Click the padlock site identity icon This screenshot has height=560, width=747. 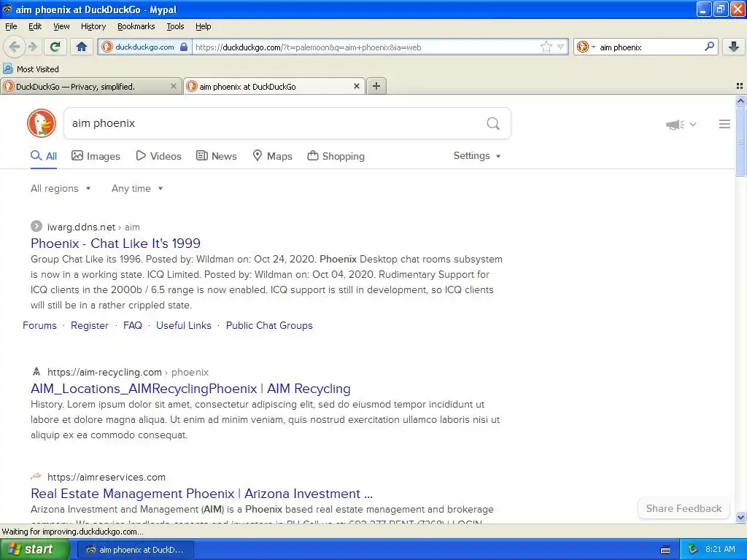[x=184, y=47]
